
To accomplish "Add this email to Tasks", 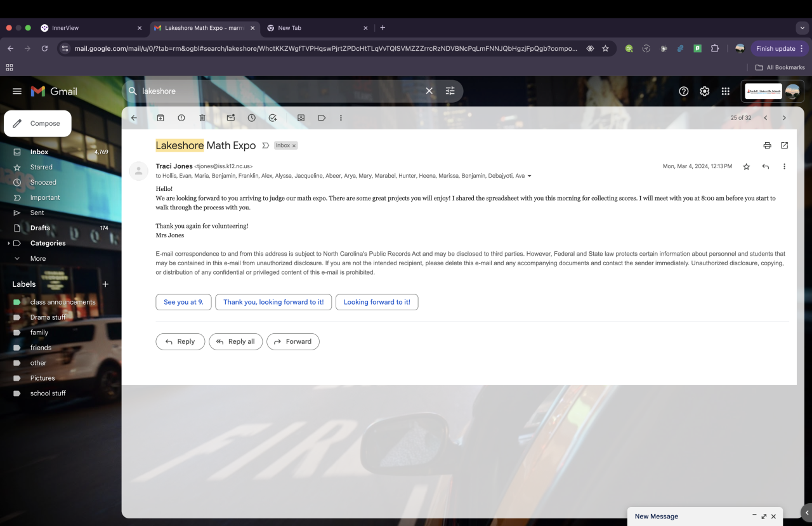I will (273, 118).
